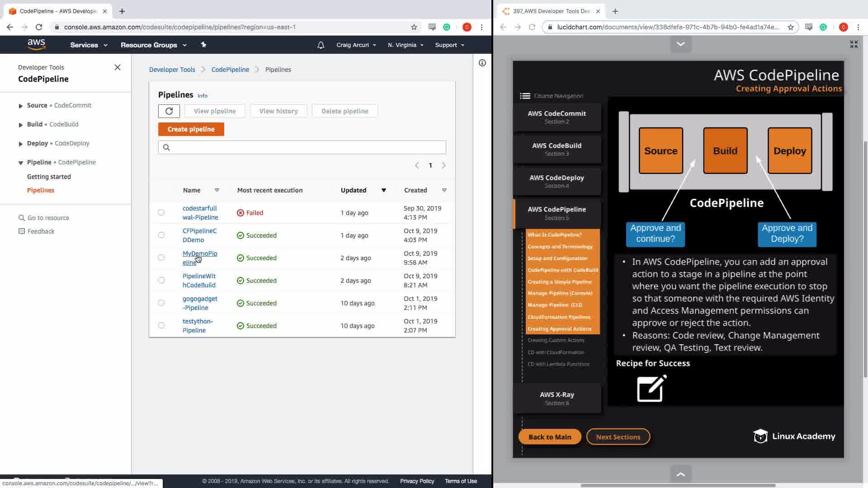
Task: Go to Getting started in the sidebar
Action: pyautogui.click(x=49, y=177)
